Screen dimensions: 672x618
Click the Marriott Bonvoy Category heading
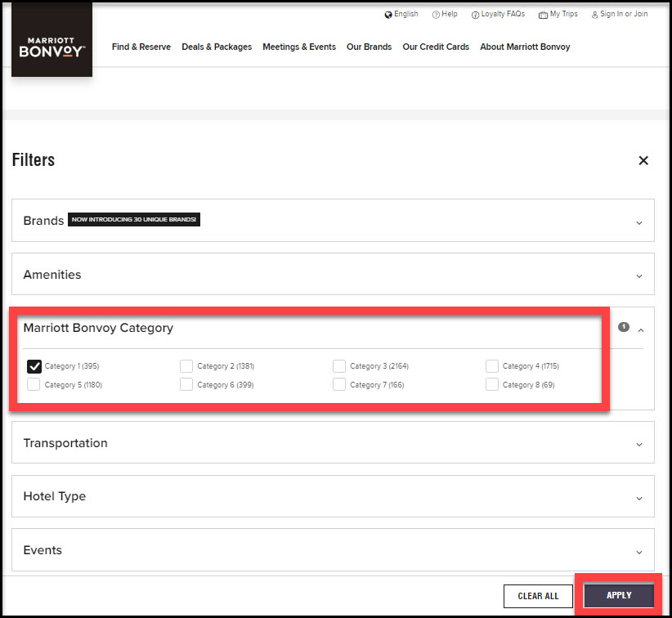[x=98, y=328]
